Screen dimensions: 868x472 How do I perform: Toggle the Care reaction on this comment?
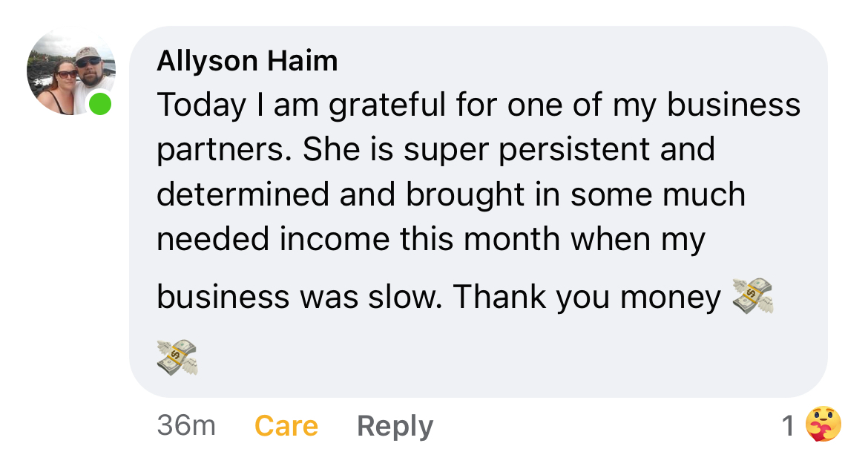click(x=286, y=426)
